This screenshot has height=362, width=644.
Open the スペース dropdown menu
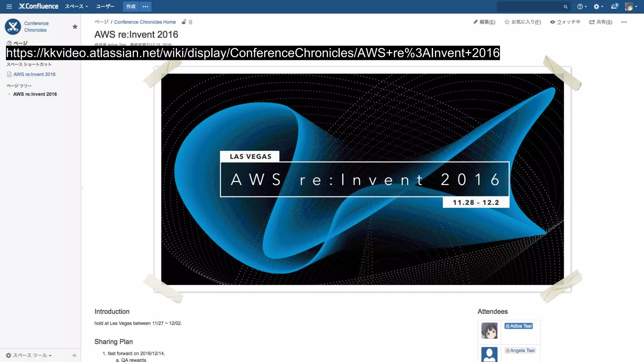[x=76, y=6]
